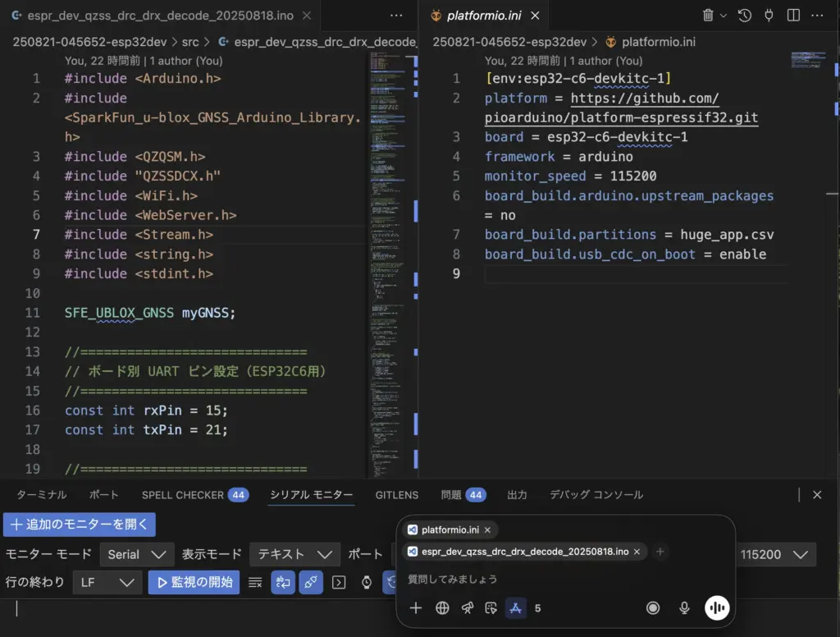Click the monitor_speed = 115200 line
Image resolution: width=840 pixels, height=637 pixels.
tap(570, 176)
